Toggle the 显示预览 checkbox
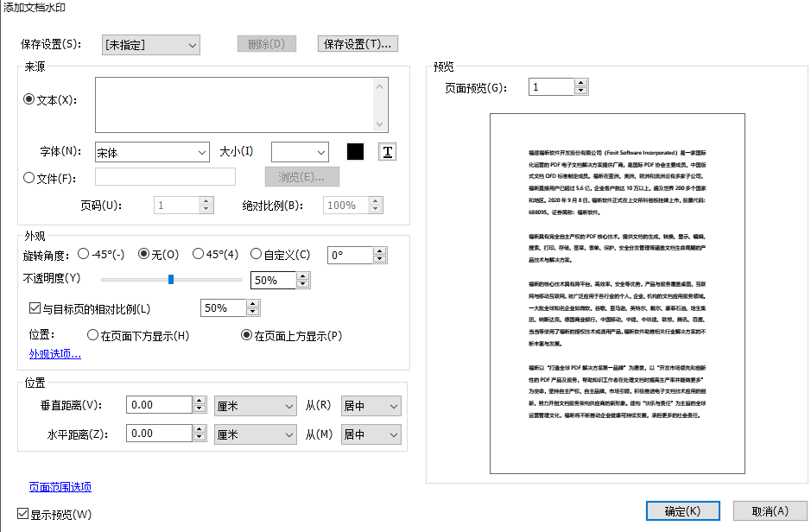Screen dimensions: 811x532 click(x=21, y=513)
